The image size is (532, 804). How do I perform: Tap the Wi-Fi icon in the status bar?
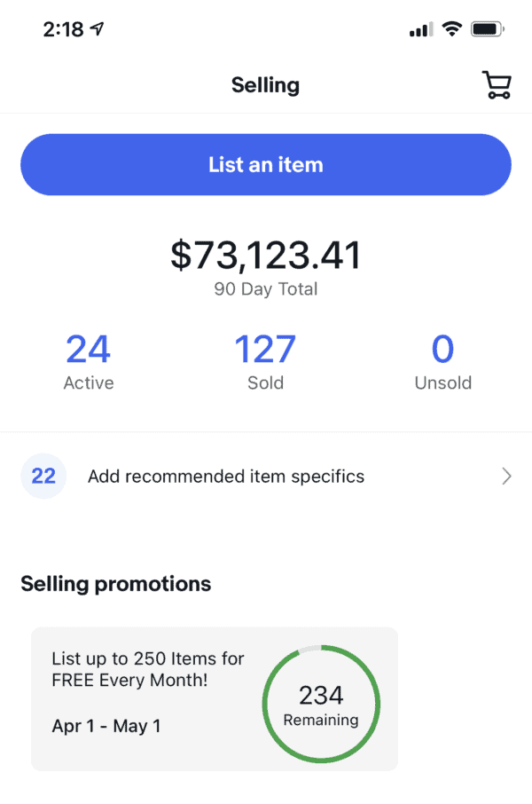450,28
